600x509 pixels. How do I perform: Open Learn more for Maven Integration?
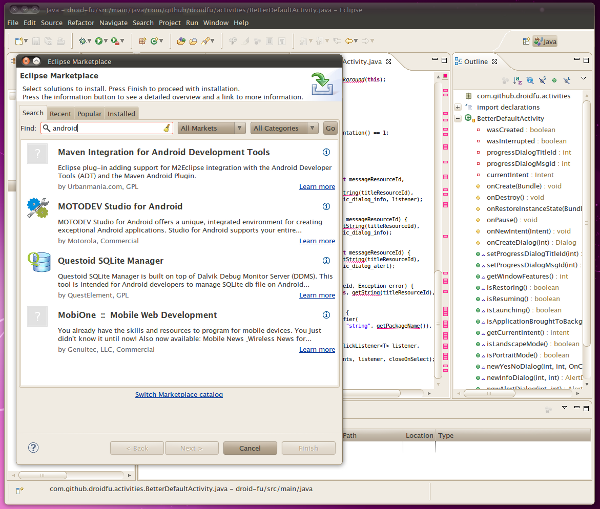click(x=317, y=186)
